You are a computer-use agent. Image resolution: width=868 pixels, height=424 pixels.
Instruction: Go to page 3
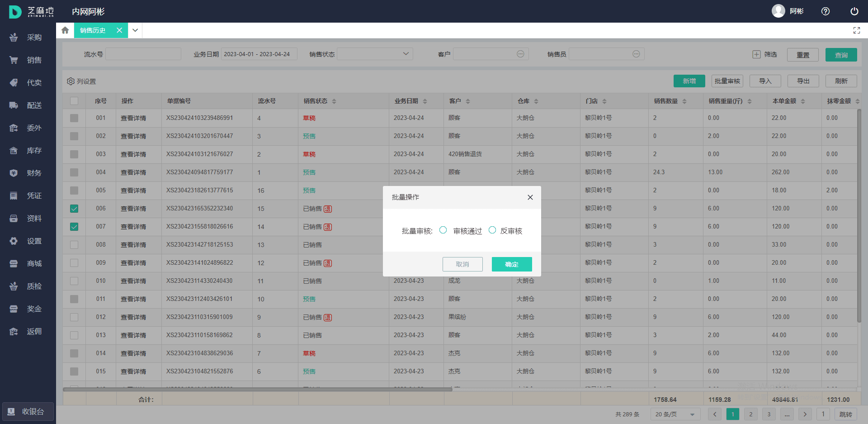click(x=769, y=414)
